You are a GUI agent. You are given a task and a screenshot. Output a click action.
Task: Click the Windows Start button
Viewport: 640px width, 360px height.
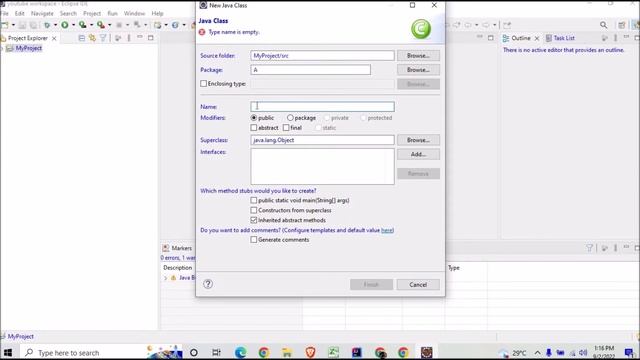(x=8, y=352)
